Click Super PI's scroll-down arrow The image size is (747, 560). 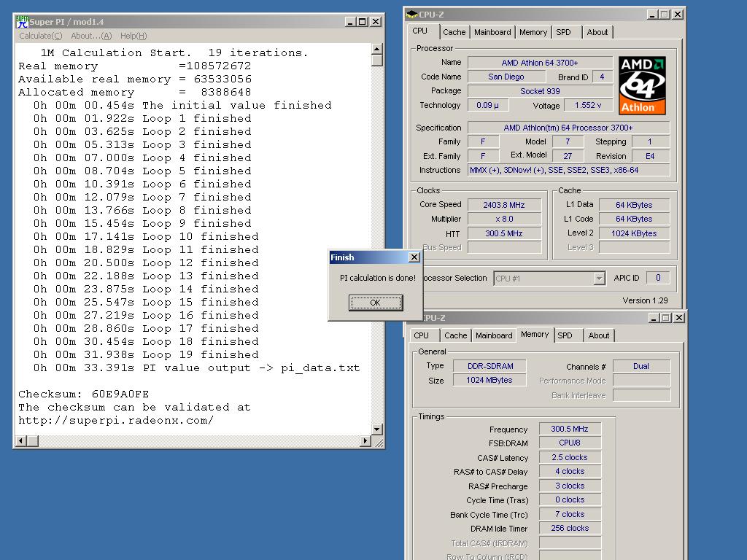[377, 429]
